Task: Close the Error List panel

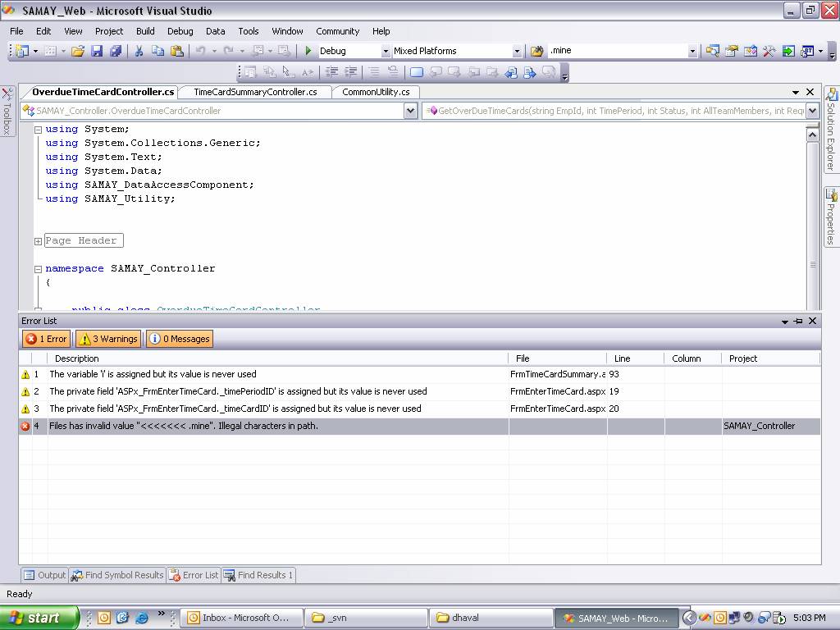Action: [x=812, y=321]
